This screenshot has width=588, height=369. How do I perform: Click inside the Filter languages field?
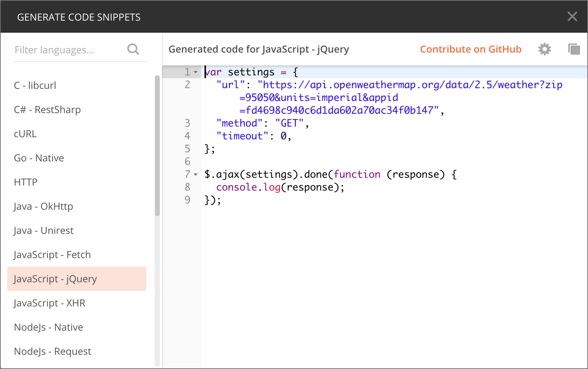pos(64,50)
